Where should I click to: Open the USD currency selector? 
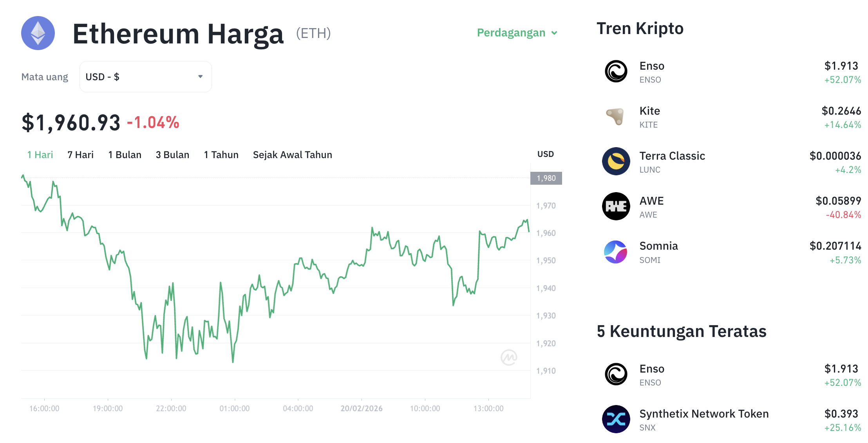[145, 77]
